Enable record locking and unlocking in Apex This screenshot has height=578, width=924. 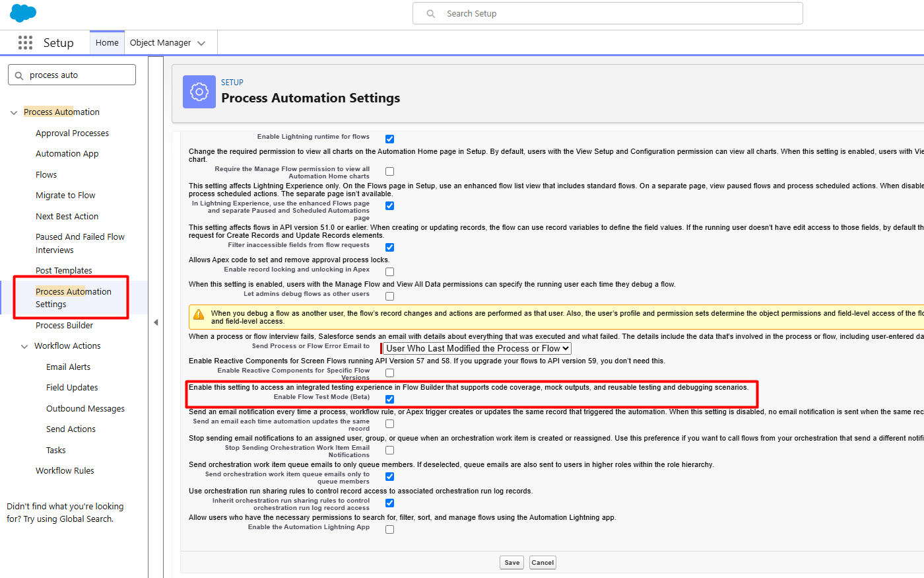click(389, 271)
